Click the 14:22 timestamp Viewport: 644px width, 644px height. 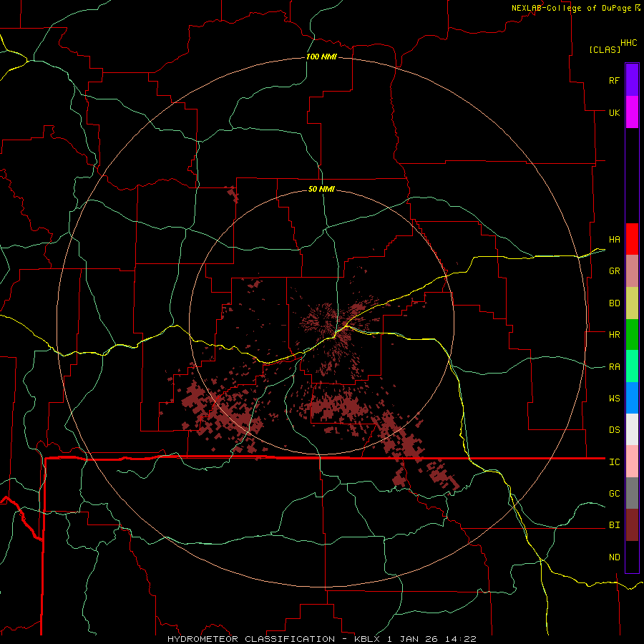(462, 639)
